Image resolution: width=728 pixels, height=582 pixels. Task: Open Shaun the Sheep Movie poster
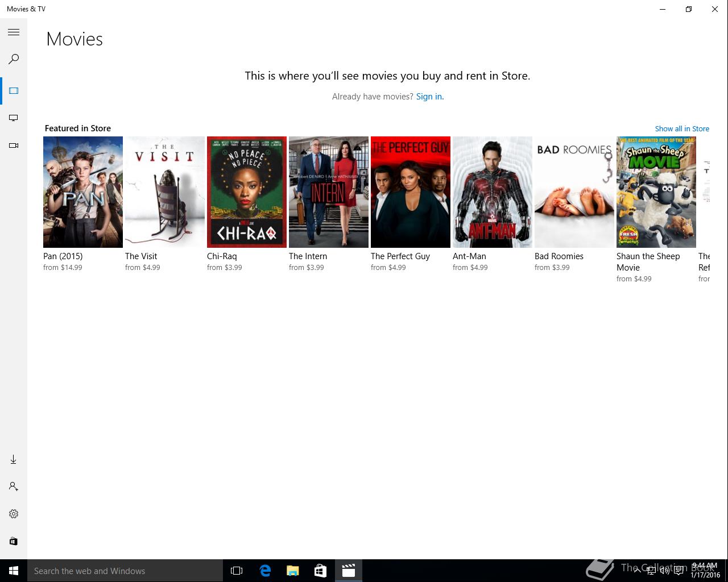(x=656, y=192)
